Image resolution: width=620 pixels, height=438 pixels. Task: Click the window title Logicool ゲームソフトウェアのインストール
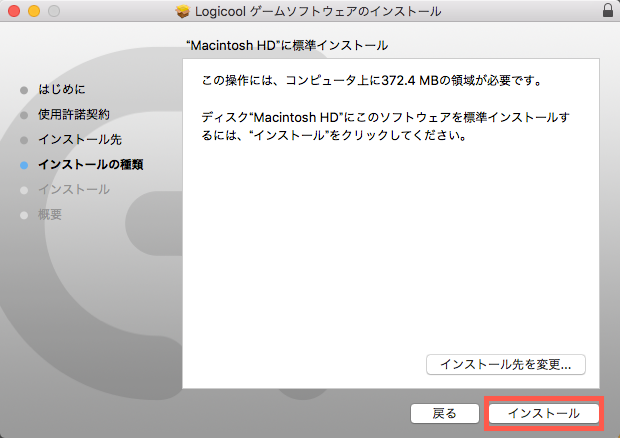tap(318, 11)
